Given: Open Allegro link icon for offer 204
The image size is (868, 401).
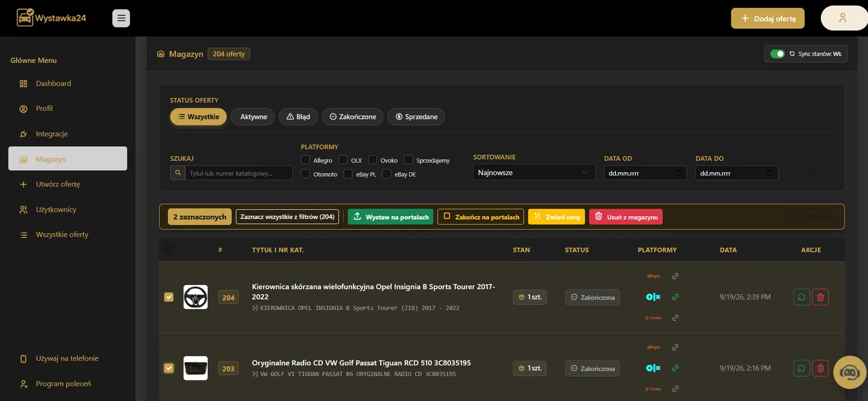Looking at the screenshot, I should pyautogui.click(x=675, y=276).
